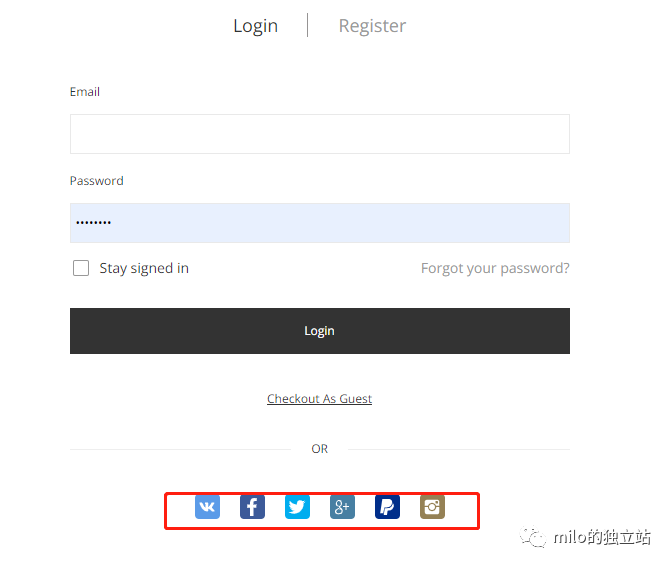Switch to the Register tab
The height and width of the screenshot is (567, 672).
point(372,26)
